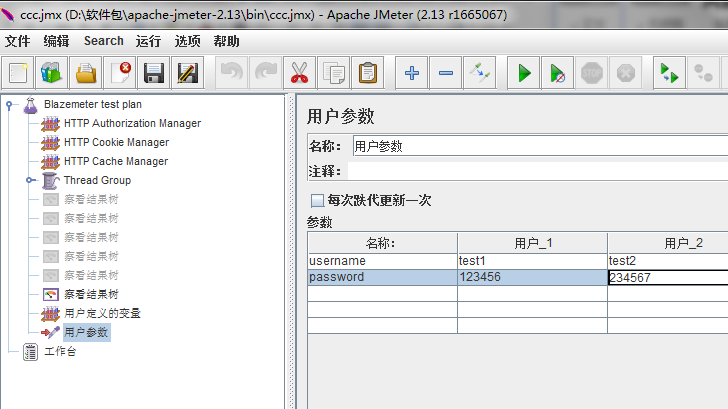Cut the selection using scissors icon
Screen dimensions: 728x409
tap(299, 73)
